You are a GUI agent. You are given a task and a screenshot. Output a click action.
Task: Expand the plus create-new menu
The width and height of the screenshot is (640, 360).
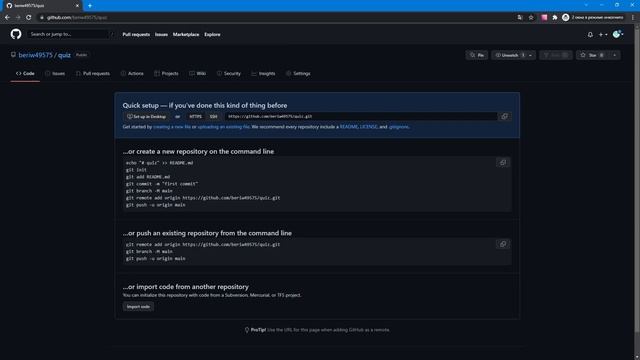(x=603, y=35)
